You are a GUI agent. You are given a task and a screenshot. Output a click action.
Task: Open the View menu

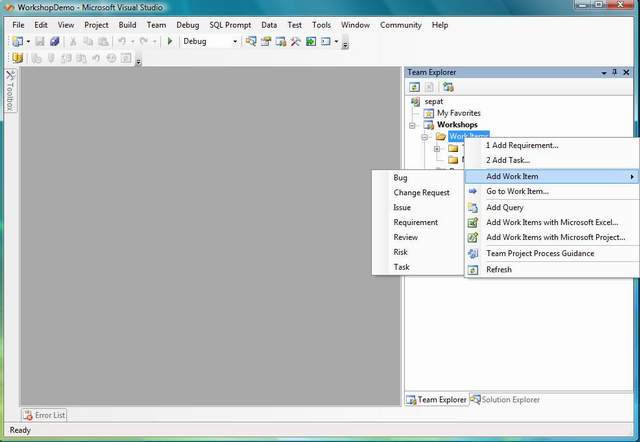(66, 25)
